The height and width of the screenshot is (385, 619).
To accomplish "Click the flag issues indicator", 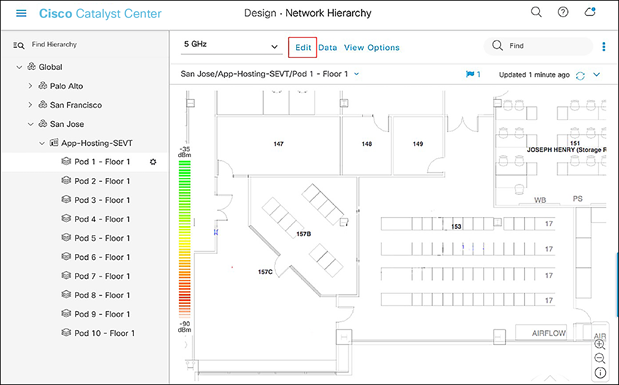I will 473,74.
